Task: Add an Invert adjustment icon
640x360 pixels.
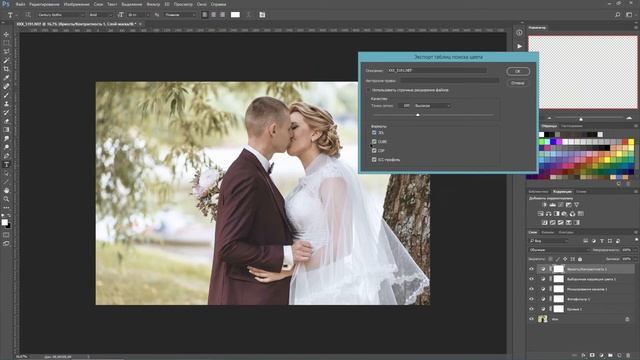Action: 544,222
